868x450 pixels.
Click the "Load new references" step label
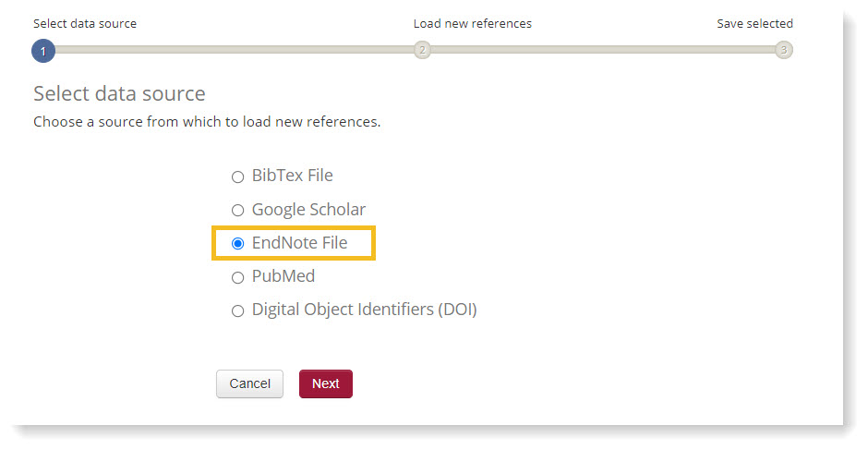(472, 23)
